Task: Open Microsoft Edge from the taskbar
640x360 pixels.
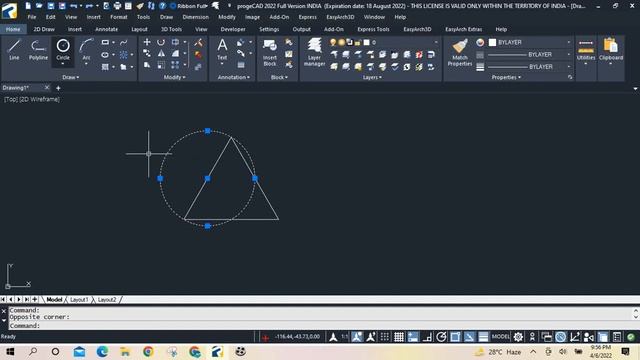Action: [x=102, y=351]
